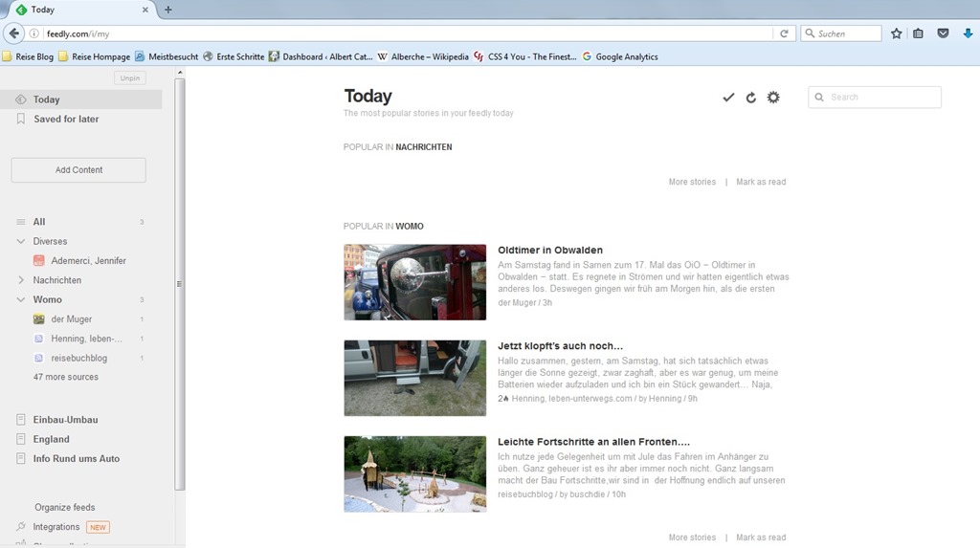Click the mark all as read checkmark icon
Screen dimensions: 980x548
pyautogui.click(x=728, y=98)
